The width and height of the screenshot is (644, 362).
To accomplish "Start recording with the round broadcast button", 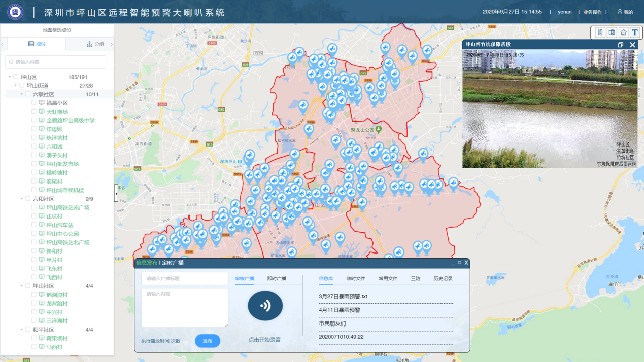I will 265,306.
